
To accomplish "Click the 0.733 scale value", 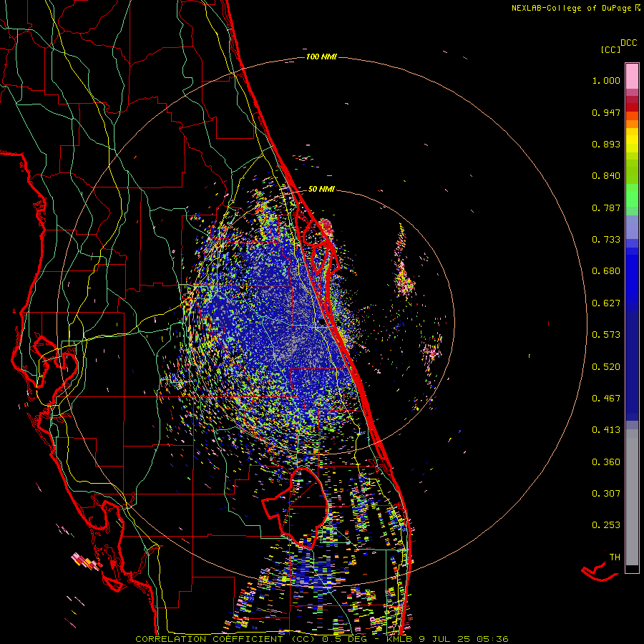I will (606, 240).
